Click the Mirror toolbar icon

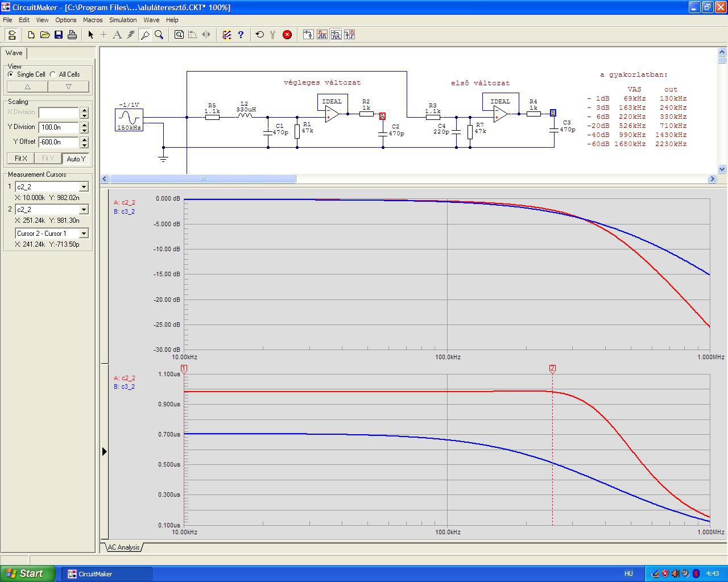point(206,35)
